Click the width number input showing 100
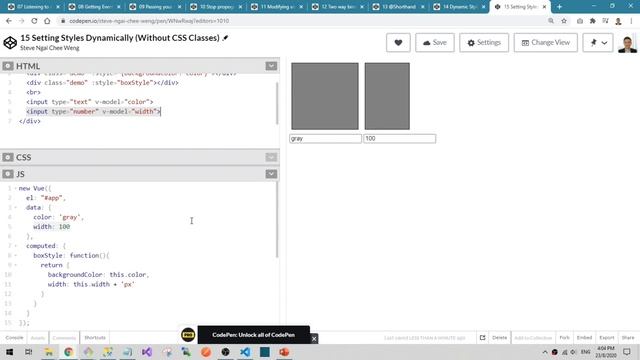The image size is (640, 360). (x=400, y=139)
